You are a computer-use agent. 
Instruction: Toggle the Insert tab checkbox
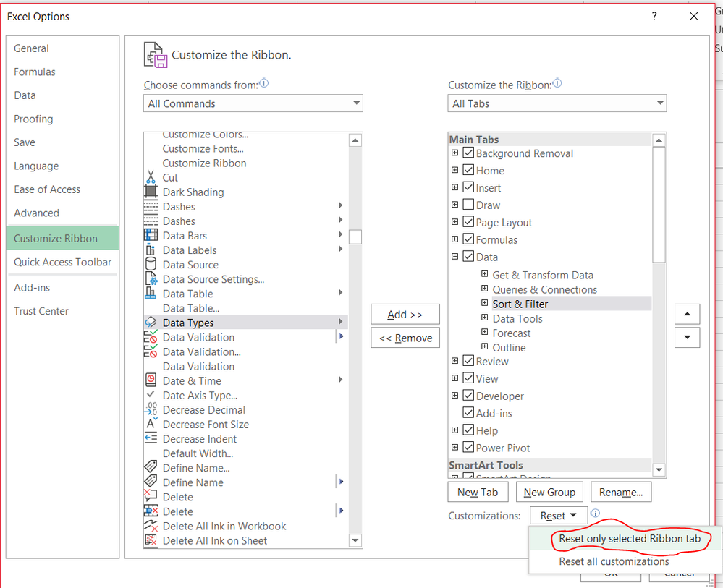click(468, 187)
